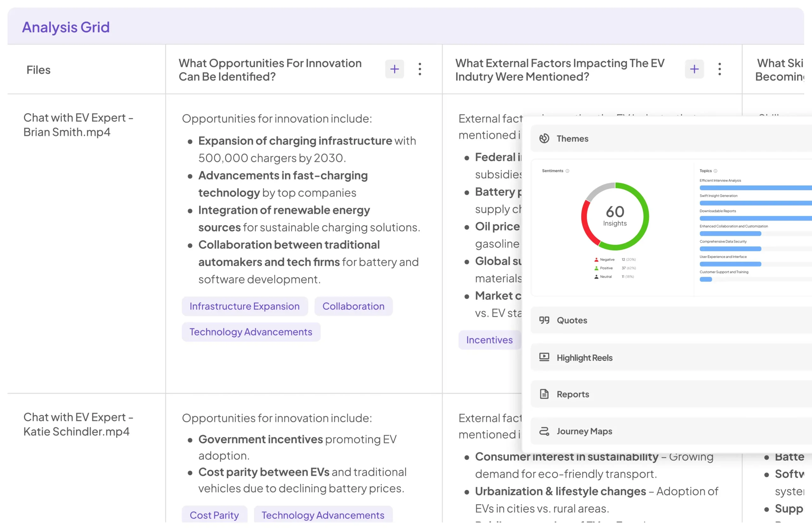This screenshot has width=812, height=530.
Task: Click the Themes pie-chart icon
Action: pyautogui.click(x=544, y=139)
